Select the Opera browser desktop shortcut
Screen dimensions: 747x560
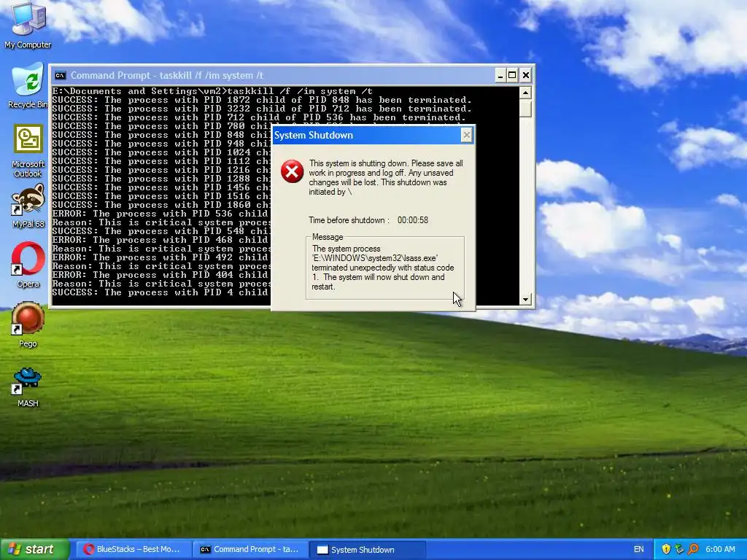(x=28, y=265)
